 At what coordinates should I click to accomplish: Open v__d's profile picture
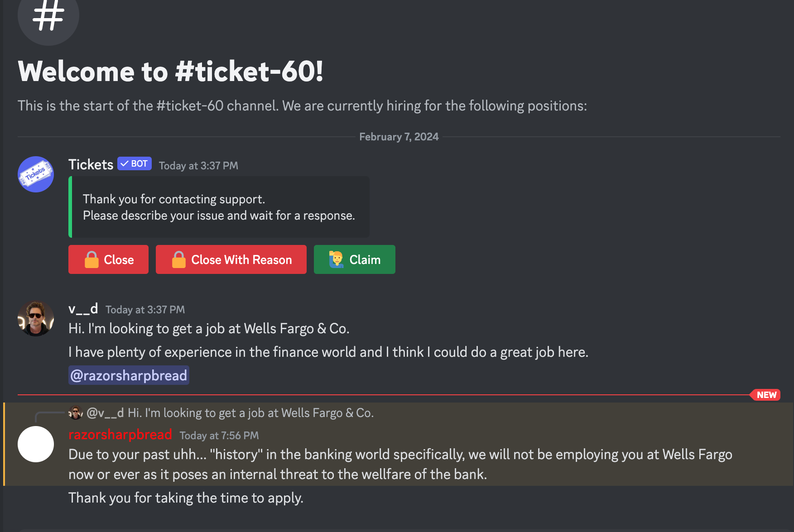[36, 318]
